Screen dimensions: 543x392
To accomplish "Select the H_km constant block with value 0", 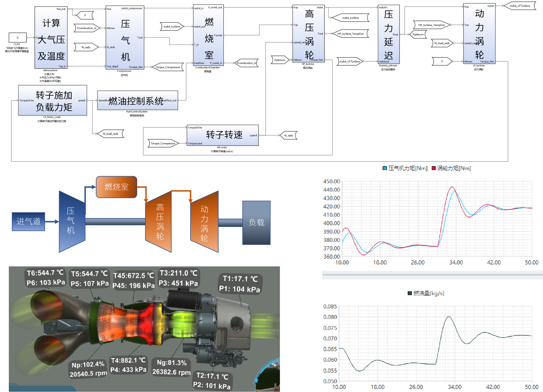I will point(18,38).
